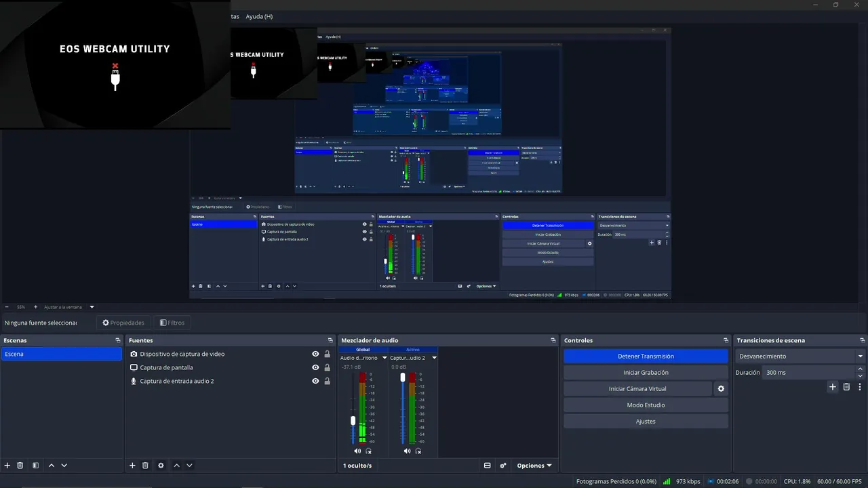The height and width of the screenshot is (488, 868).
Task: Open Ajustes from the Controles panel
Action: [646, 422]
